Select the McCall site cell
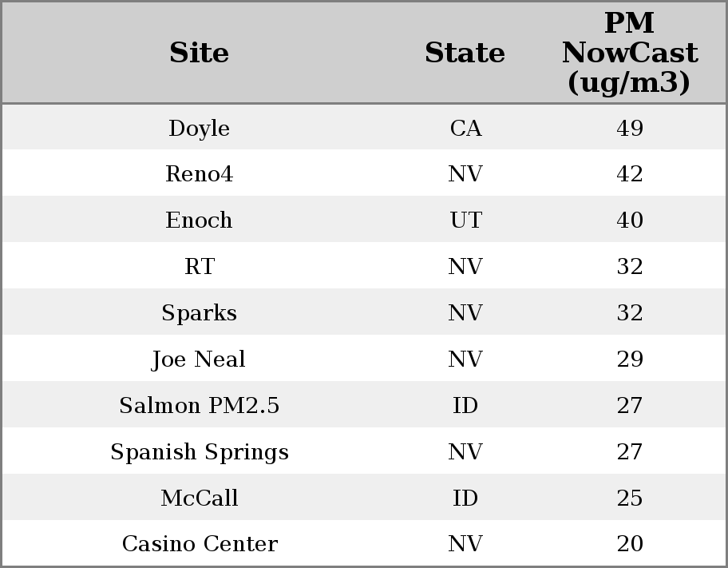The height and width of the screenshot is (568, 728). coord(199,498)
